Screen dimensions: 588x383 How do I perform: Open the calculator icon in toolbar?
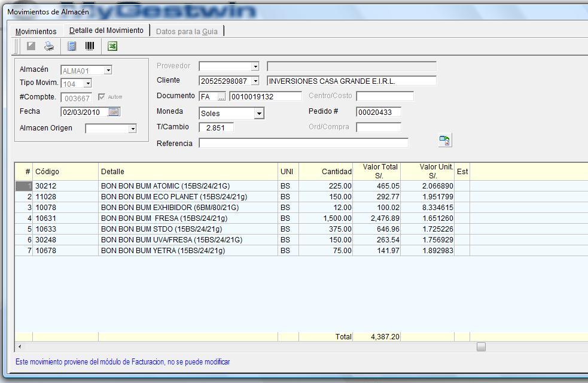pos(71,46)
